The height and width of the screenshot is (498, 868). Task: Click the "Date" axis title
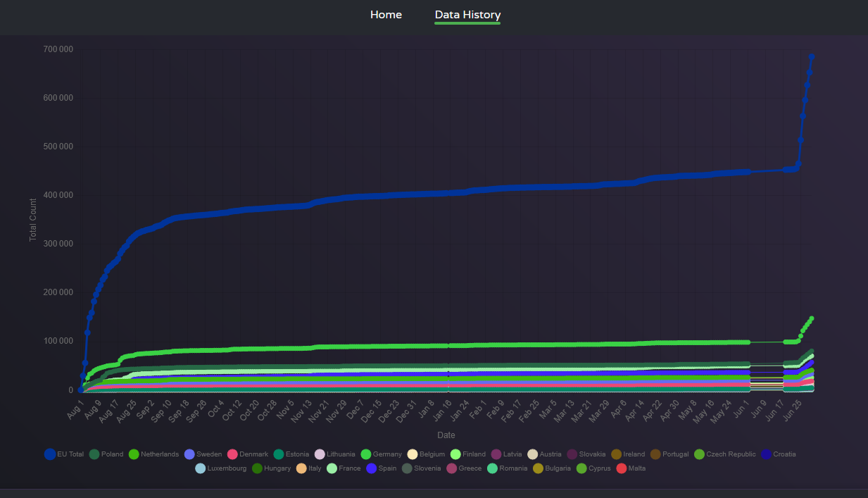pyautogui.click(x=446, y=435)
